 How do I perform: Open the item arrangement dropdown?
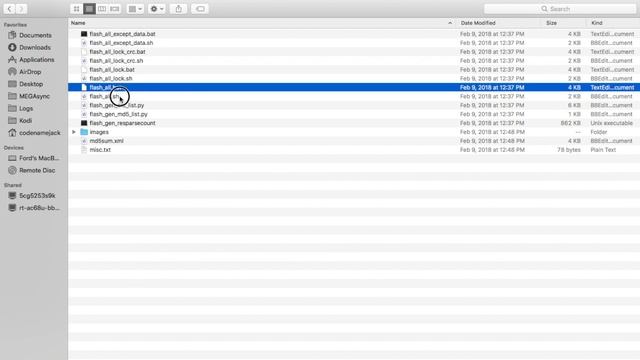(135, 9)
